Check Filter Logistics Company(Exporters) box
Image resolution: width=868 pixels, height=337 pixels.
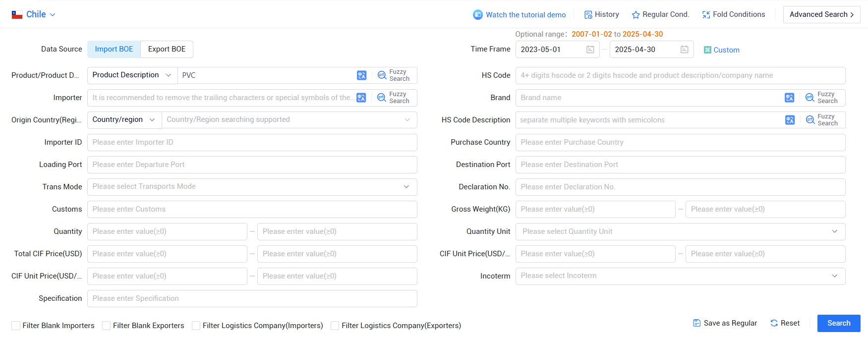(x=335, y=326)
